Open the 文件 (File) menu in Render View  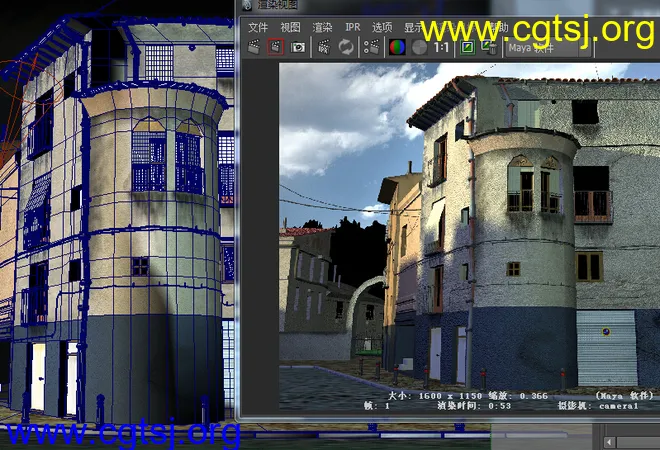258,28
